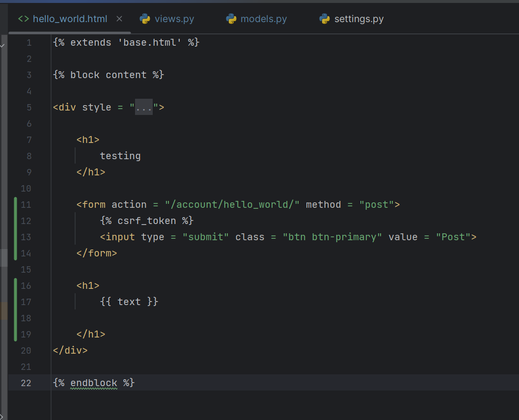This screenshot has height=420, width=519.
Task: Click the Python icon on the models.py tab
Action: [231, 19]
